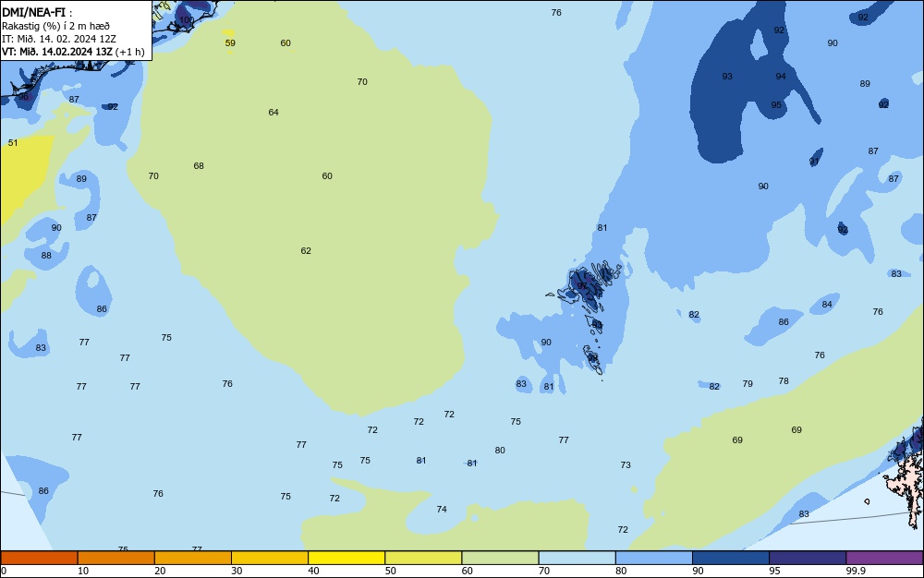Click the humidity value '84' on the map
Screen dimensions: 924x578
tap(827, 305)
